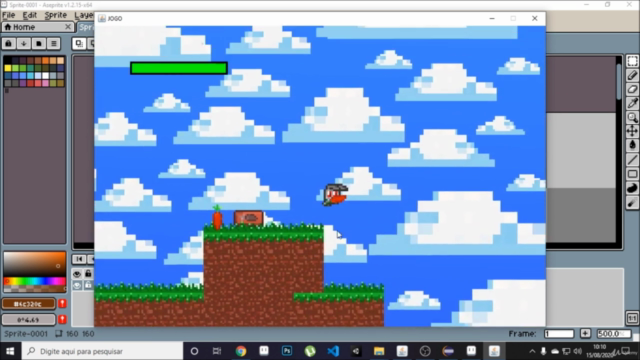Click the Frame number input field

coord(559,334)
